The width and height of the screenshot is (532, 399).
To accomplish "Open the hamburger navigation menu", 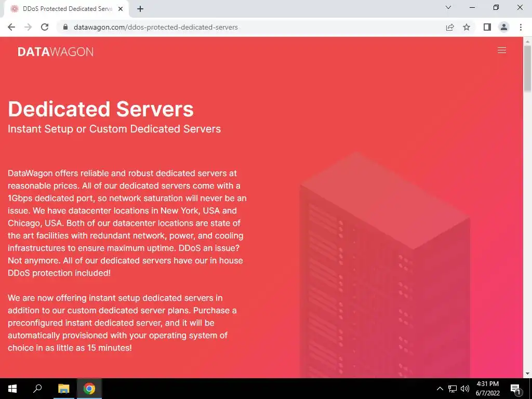I will pos(501,50).
